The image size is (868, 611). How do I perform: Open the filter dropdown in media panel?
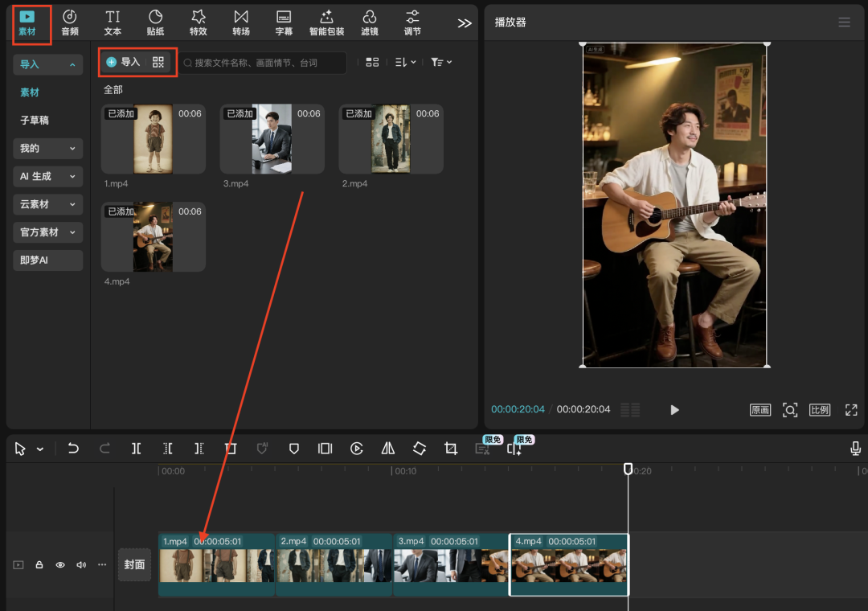441,62
